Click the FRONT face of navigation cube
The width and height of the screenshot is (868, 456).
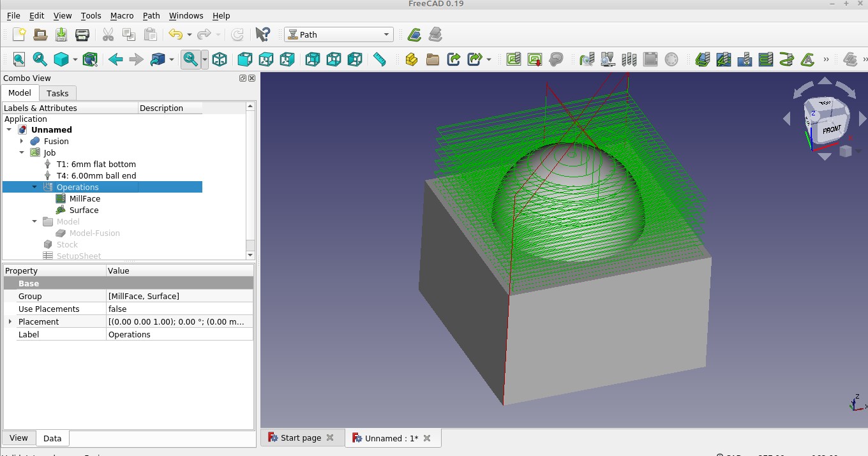click(830, 129)
